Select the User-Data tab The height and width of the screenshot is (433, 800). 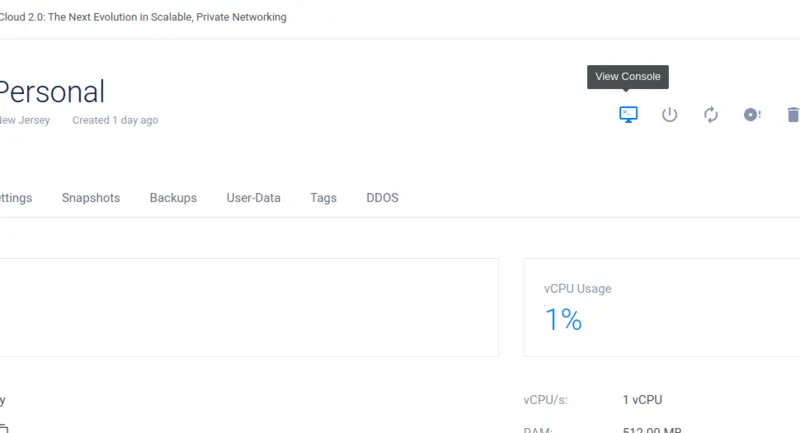(x=254, y=198)
